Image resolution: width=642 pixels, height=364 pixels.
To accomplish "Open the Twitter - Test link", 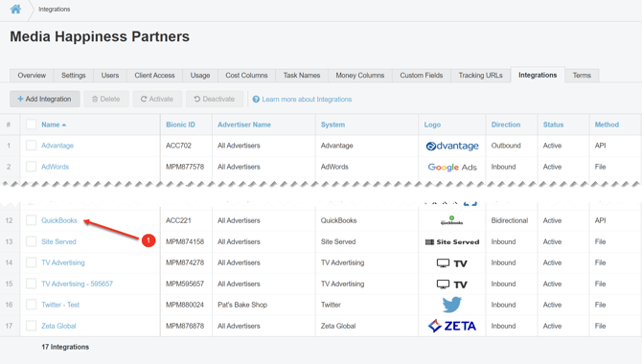I will coord(60,305).
